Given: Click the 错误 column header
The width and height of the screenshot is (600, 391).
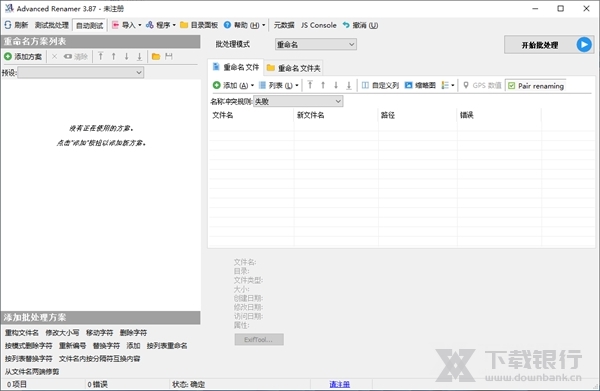Looking at the screenshot, I should click(499, 115).
